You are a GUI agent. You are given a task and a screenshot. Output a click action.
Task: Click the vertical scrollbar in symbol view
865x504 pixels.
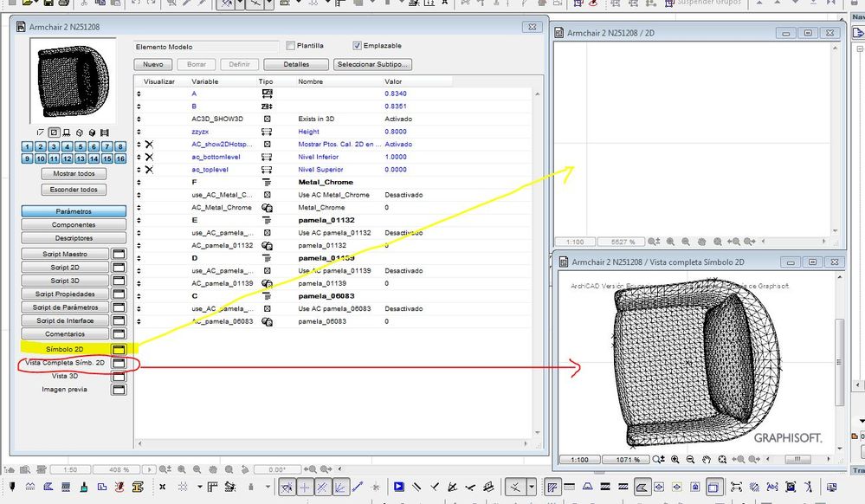(837, 364)
